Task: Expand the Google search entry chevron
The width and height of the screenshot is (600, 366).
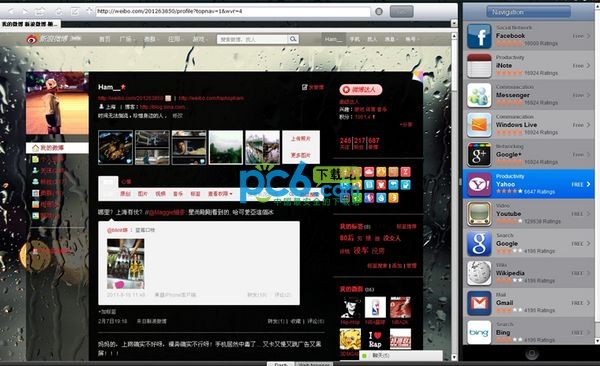Action: [589, 243]
